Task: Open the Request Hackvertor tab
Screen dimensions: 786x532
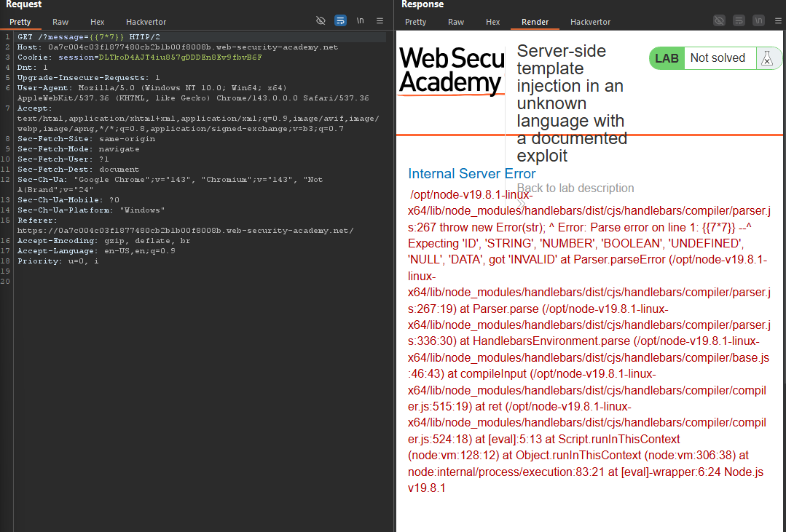Action: click(146, 22)
